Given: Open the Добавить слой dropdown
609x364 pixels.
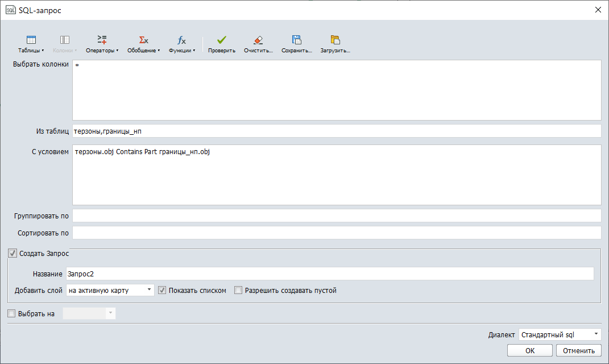Looking at the screenshot, I should point(109,289).
